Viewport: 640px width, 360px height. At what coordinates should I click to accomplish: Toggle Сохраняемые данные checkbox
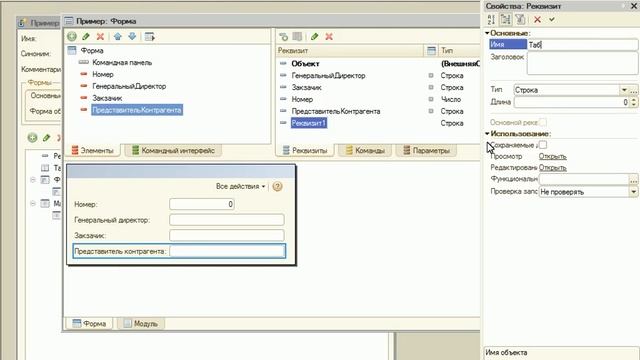coord(543,145)
